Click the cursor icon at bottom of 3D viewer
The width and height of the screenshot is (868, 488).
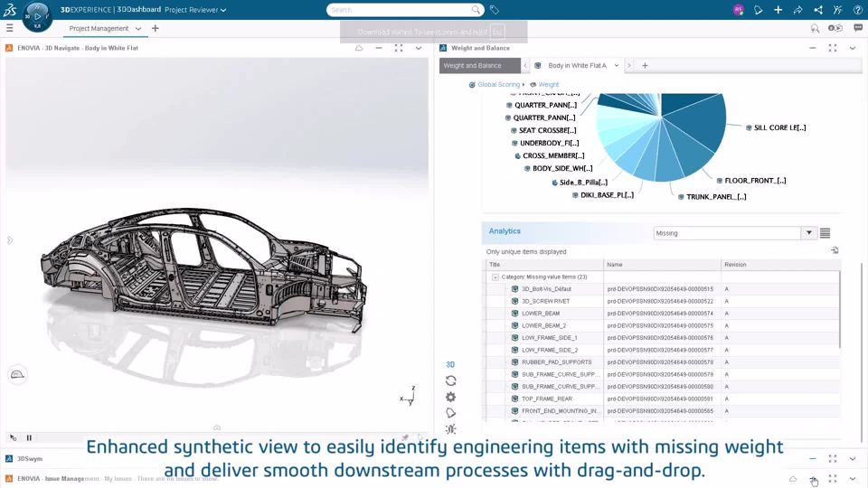14,437
